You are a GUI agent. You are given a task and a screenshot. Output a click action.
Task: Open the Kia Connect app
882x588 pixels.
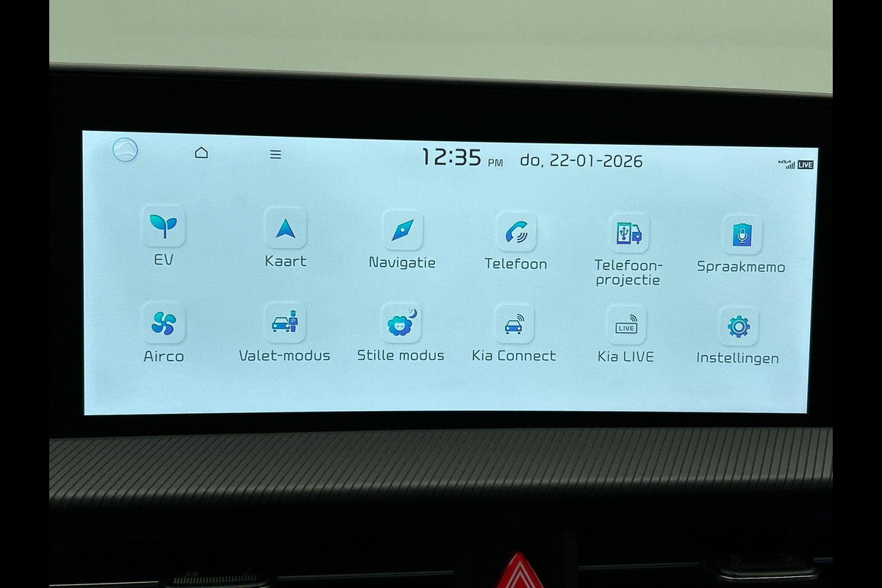point(514,324)
